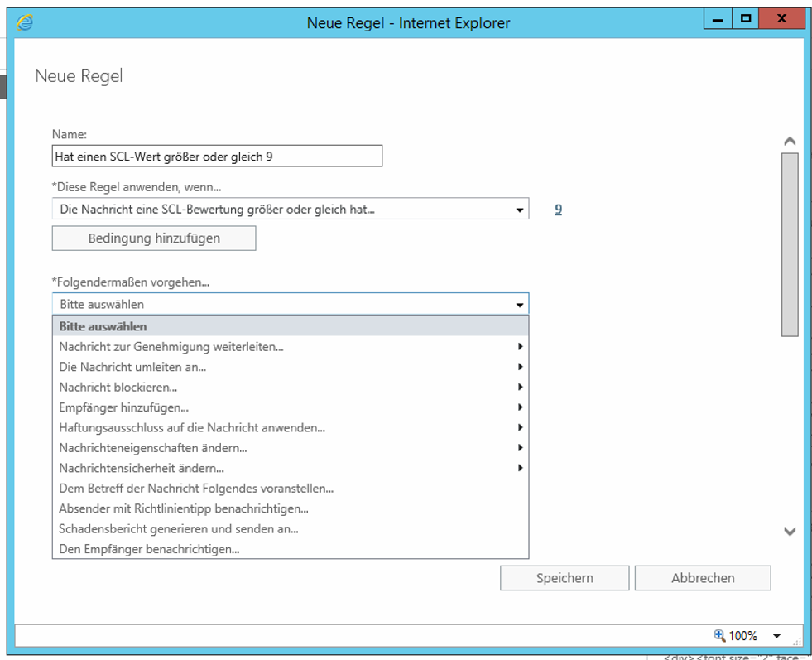Viewport: 812px width, 660px height.
Task: Select 'Nachricht zur Genehmigung weiterleiten' option
Action: coord(171,347)
